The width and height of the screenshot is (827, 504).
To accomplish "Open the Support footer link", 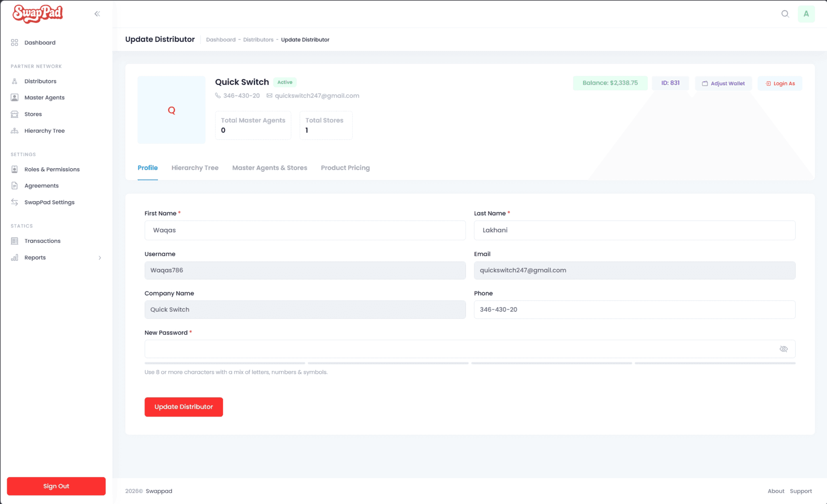I will pyautogui.click(x=801, y=491).
